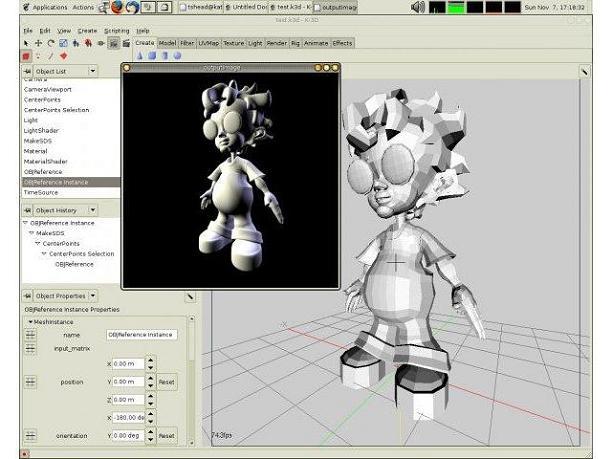The image size is (612, 459).
Task: Select MaterialShader in the Object List
Action: tap(44, 161)
